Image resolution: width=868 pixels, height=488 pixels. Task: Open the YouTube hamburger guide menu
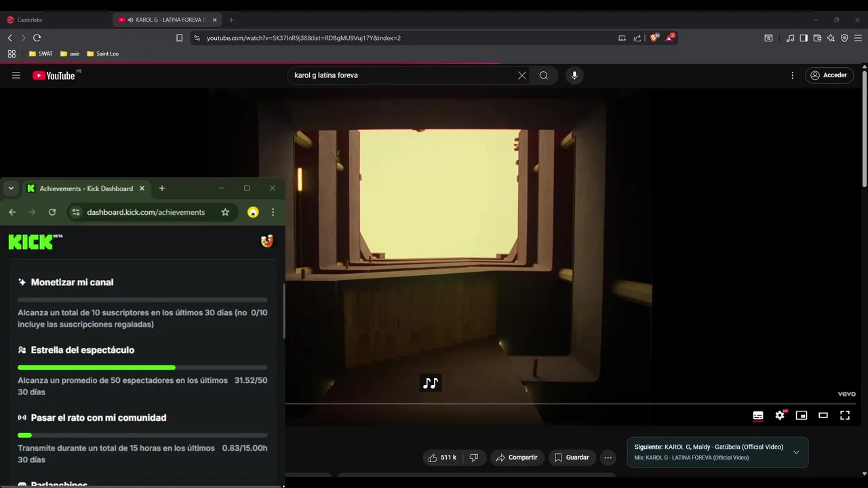tap(16, 75)
